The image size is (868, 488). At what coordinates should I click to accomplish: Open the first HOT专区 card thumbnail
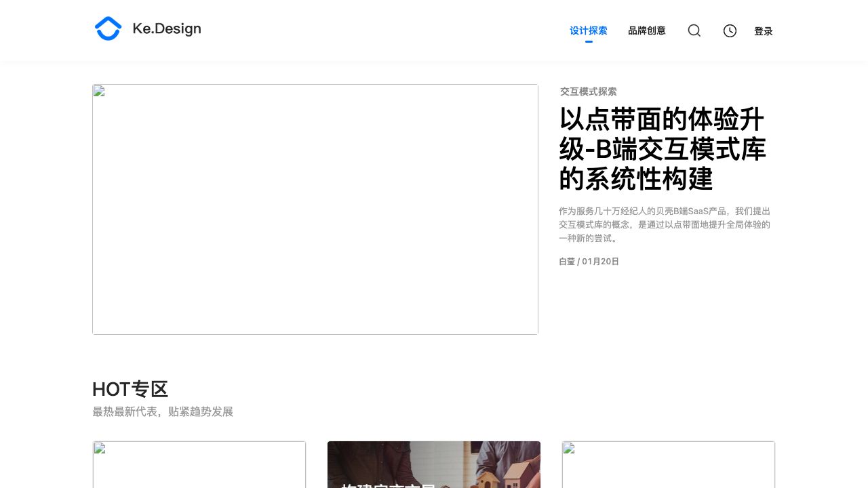(x=199, y=466)
